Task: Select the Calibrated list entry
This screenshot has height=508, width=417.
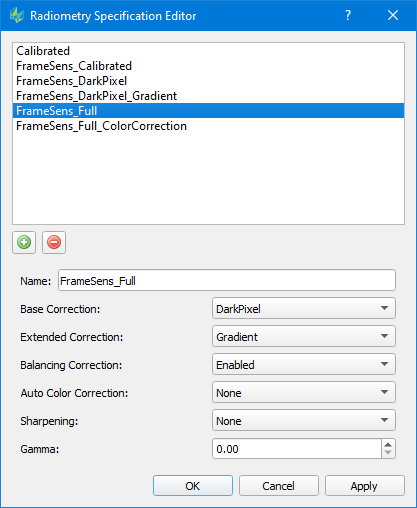Action: pyautogui.click(x=208, y=51)
